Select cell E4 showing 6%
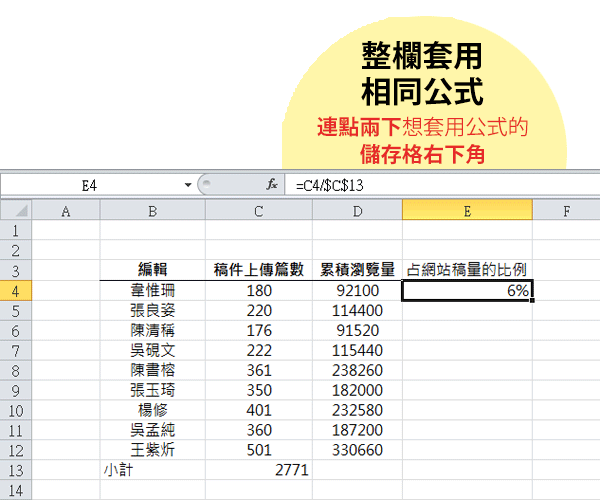The width and height of the screenshot is (600, 500). (x=467, y=290)
